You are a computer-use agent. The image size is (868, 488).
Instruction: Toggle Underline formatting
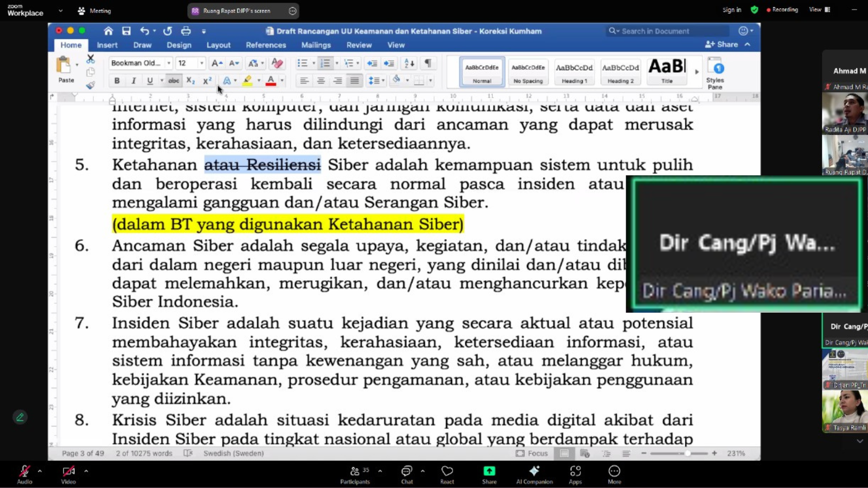point(150,81)
